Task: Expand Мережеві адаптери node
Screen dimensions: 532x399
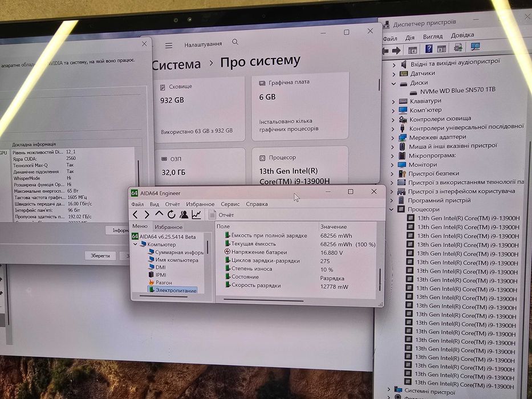Action: pos(392,138)
